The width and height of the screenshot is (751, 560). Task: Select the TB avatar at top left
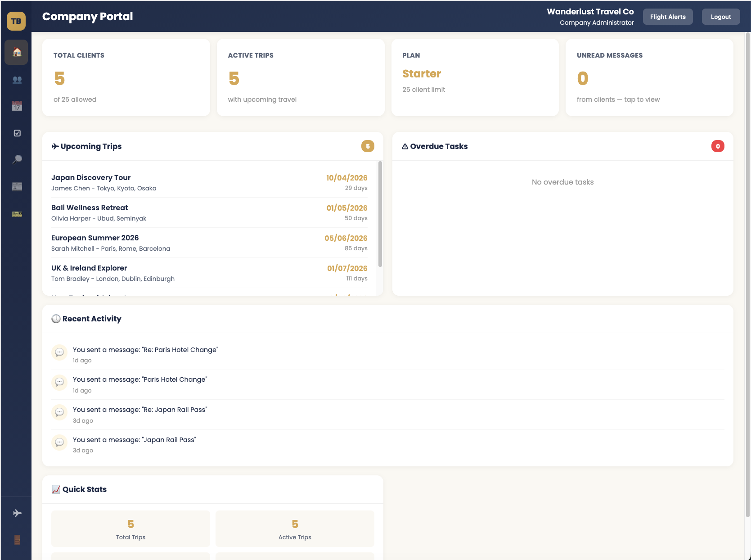coord(16,21)
